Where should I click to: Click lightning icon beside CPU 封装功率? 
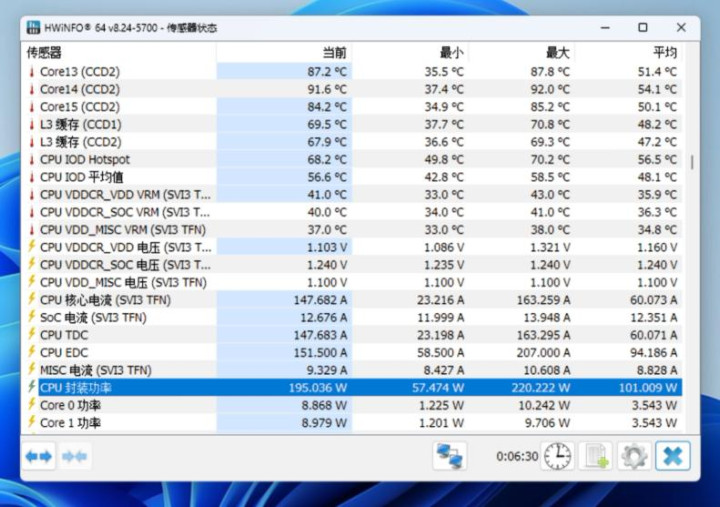pos(32,387)
